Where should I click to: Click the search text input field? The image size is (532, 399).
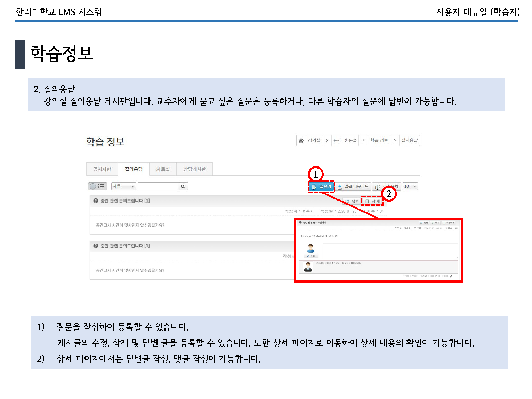coord(158,187)
